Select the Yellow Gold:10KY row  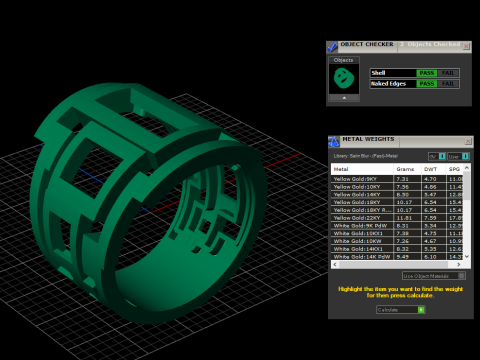(397, 187)
